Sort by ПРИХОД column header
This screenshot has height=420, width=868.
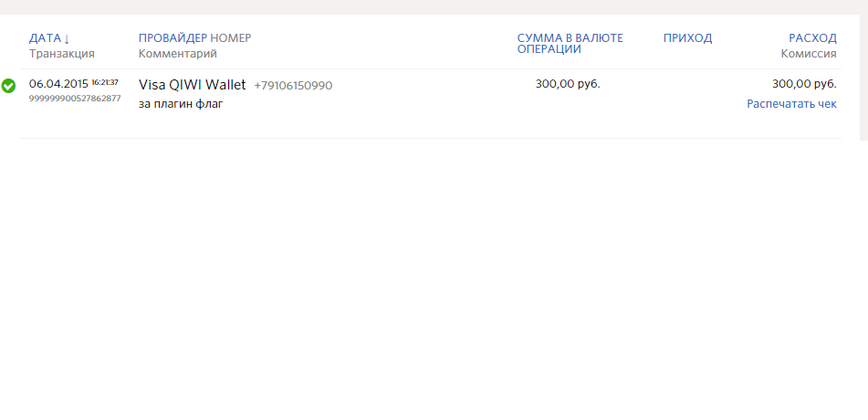tap(687, 38)
